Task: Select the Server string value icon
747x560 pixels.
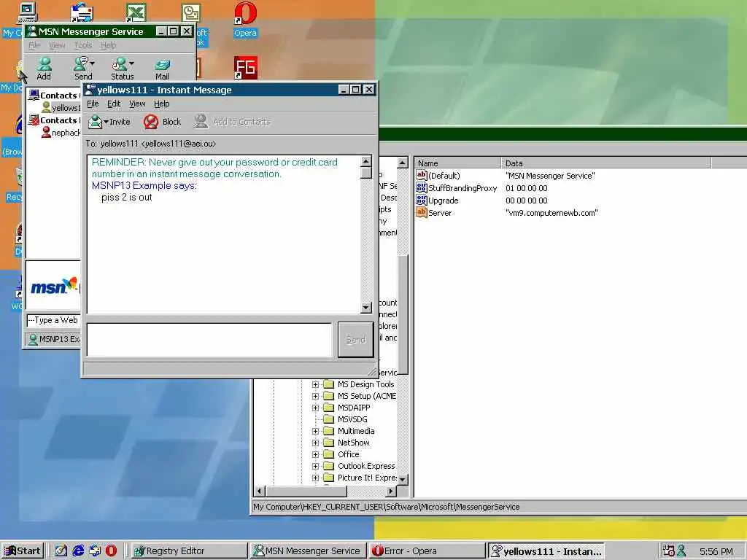Action: click(x=421, y=212)
